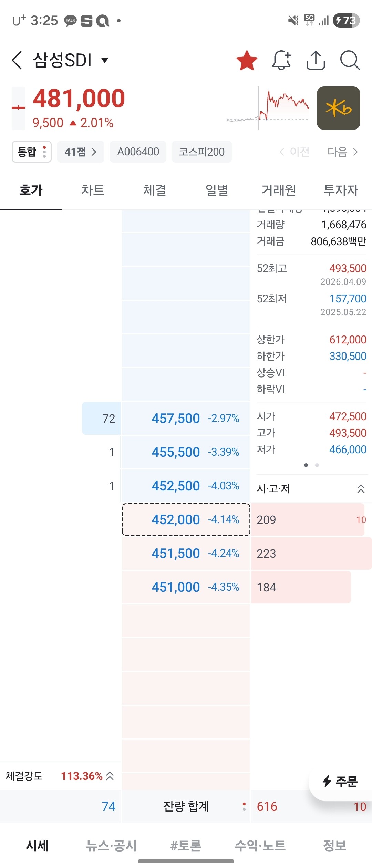Collapse the 시·고·저 section
Image resolution: width=372 pixels, height=868 pixels.
(361, 488)
